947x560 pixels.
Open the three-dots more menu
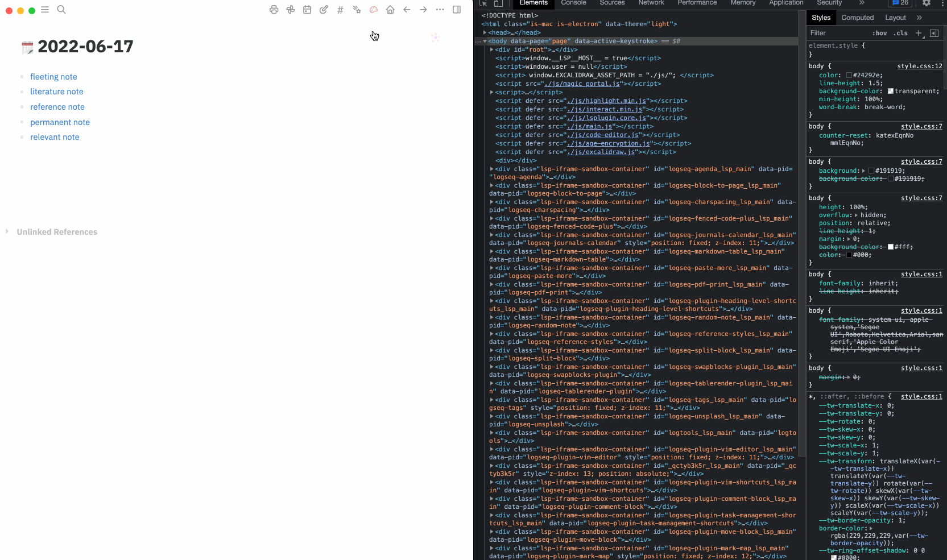[440, 10]
